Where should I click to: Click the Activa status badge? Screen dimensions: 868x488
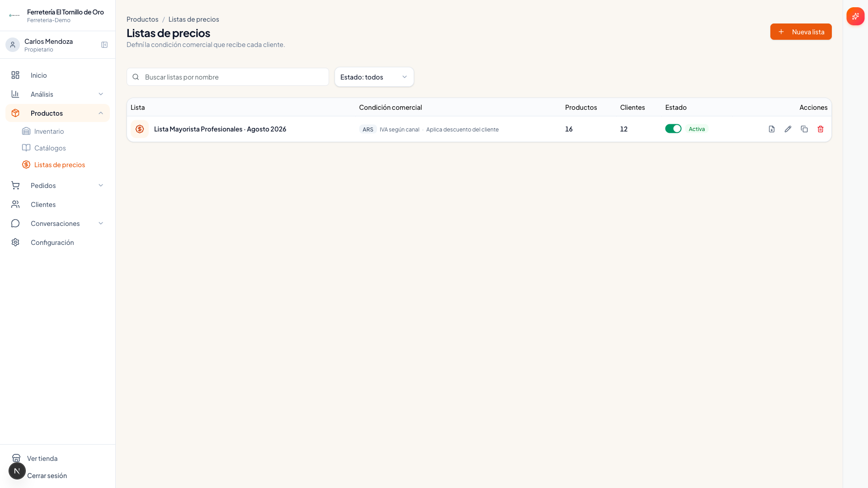coord(697,129)
